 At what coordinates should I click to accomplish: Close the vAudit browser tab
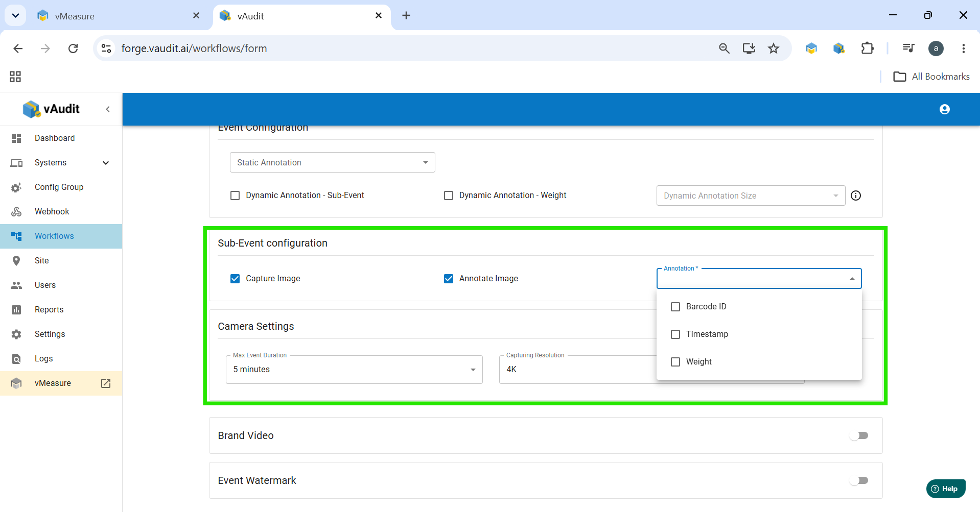379,16
